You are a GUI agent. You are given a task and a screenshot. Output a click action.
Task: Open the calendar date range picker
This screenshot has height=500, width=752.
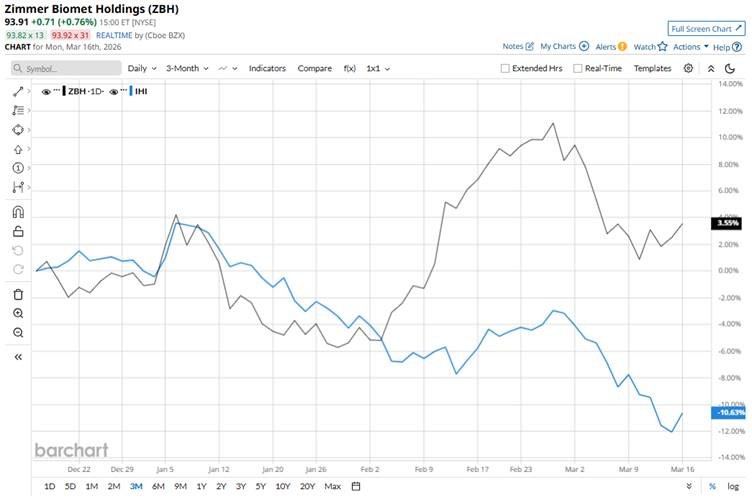pos(356,486)
